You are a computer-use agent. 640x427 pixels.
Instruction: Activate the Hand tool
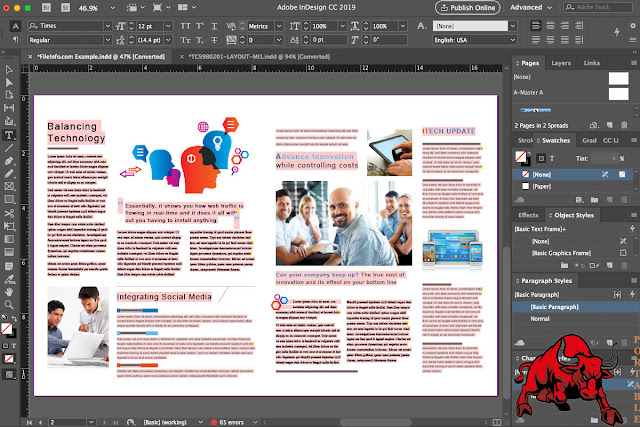(9, 292)
